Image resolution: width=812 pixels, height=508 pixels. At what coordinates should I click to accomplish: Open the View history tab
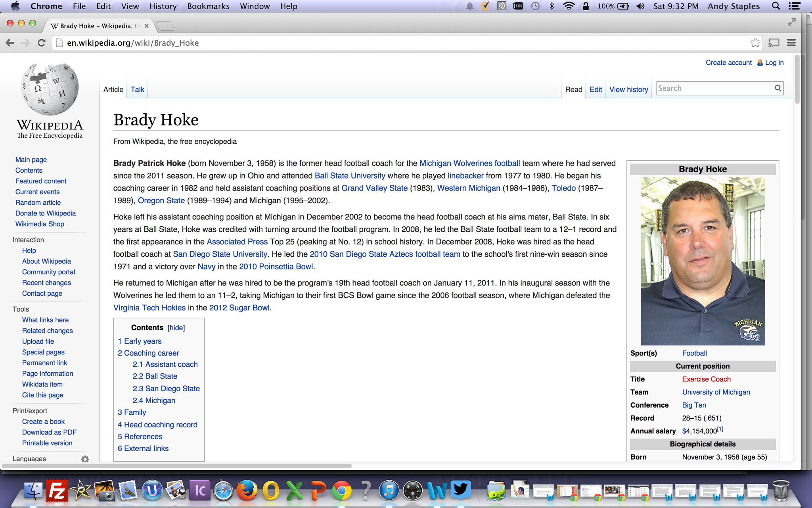pyautogui.click(x=628, y=90)
